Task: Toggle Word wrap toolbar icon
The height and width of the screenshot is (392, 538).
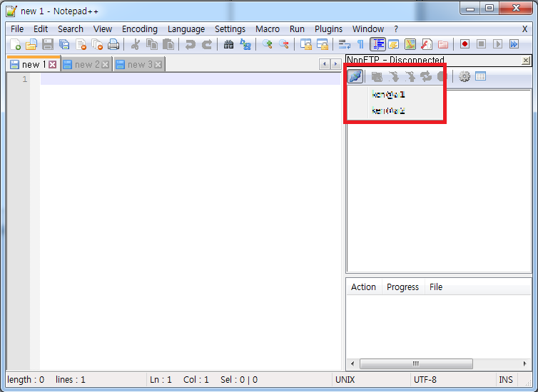Action: (344, 44)
